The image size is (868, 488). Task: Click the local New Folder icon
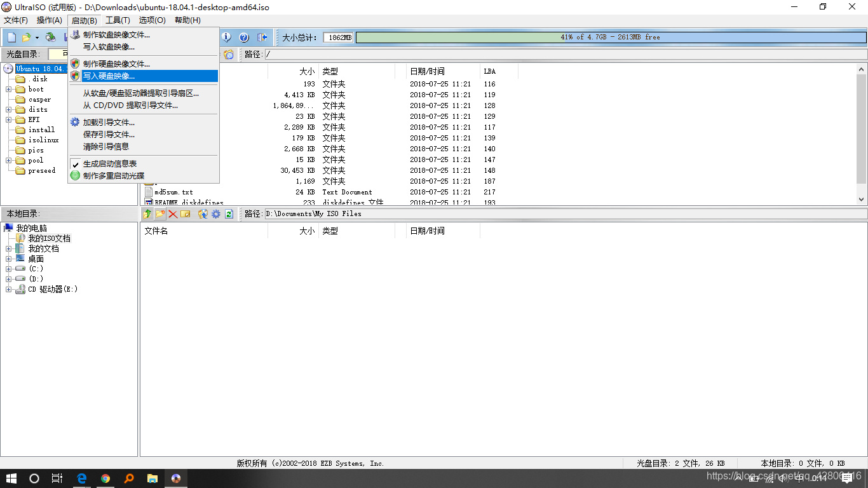pyautogui.click(x=160, y=214)
